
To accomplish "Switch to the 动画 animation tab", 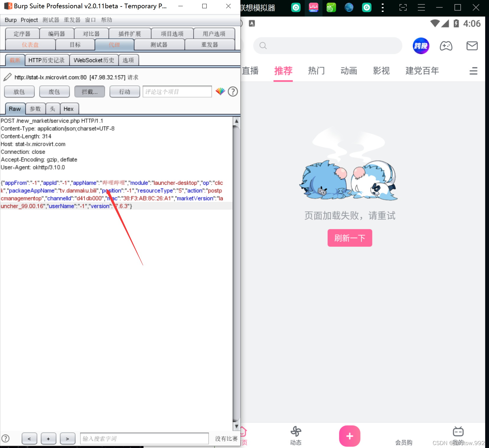I will click(x=349, y=71).
